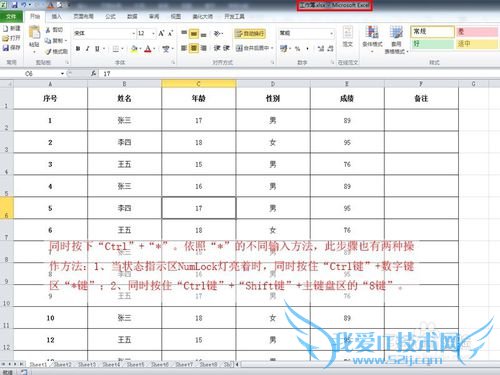Switch to the Formulas ribbon tab
The width and height of the screenshot is (500, 375).
click(110, 16)
